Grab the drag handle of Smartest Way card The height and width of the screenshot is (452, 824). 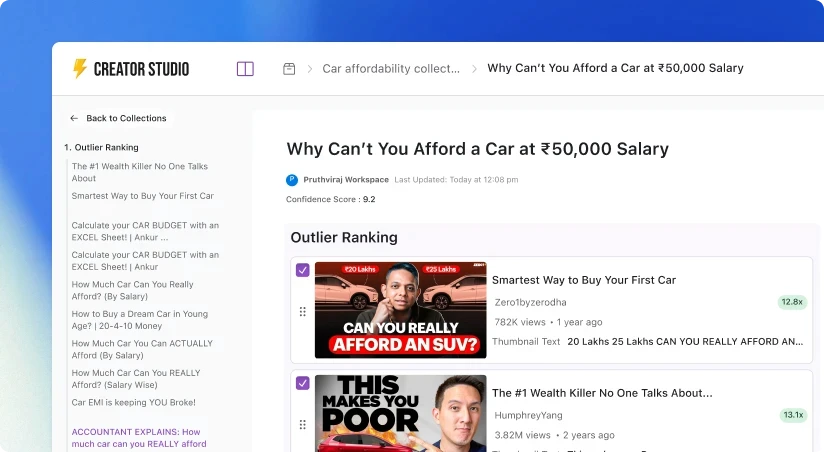coord(303,312)
